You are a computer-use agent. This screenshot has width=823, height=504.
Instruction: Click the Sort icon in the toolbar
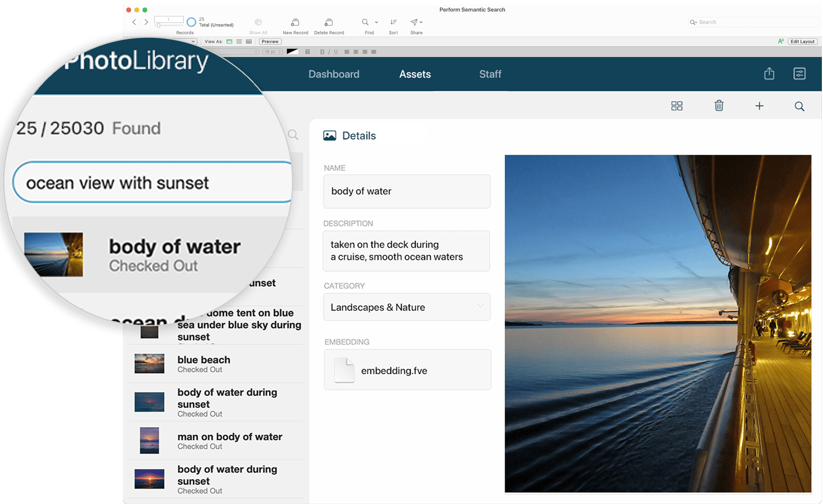tap(393, 22)
